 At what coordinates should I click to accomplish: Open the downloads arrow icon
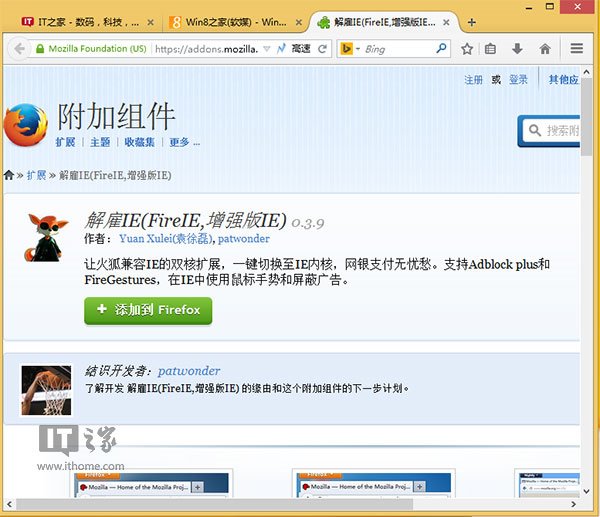click(517, 49)
